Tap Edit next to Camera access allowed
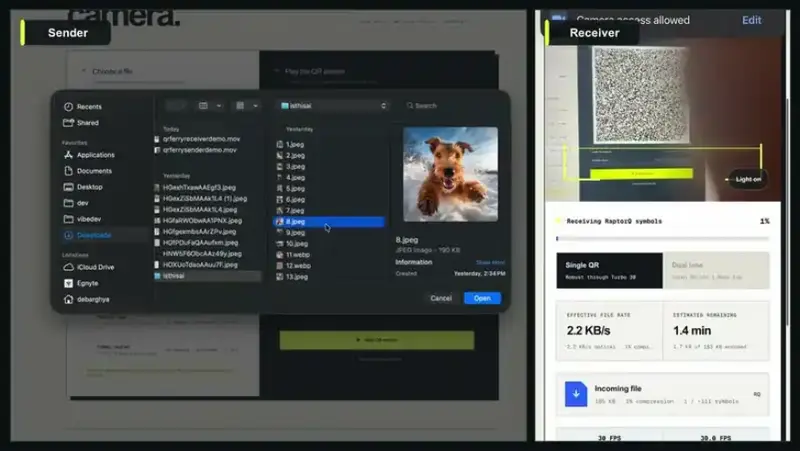Image resolution: width=800 pixels, height=451 pixels. (752, 20)
